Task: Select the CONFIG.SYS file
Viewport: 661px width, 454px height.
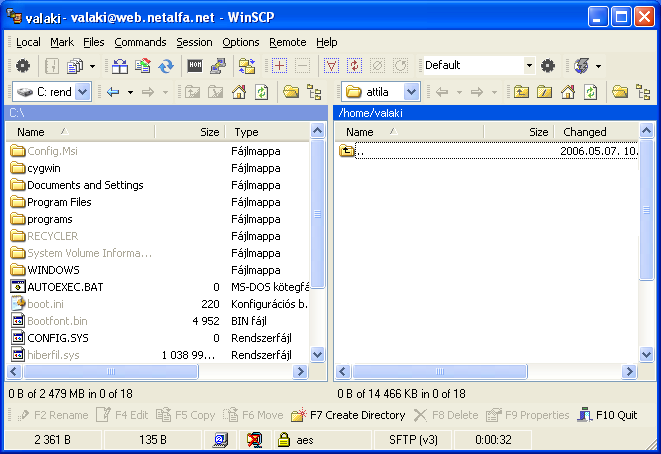Action: pos(50,338)
